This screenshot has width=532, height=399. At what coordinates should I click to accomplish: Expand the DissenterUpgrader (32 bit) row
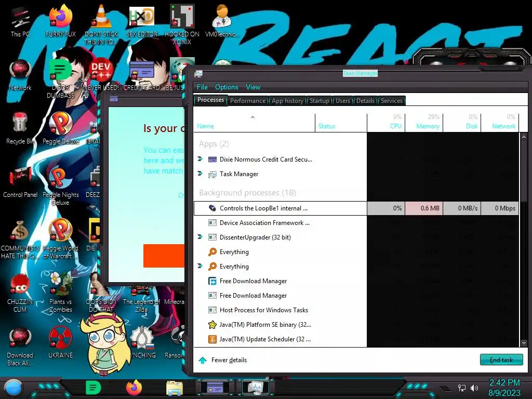click(x=200, y=237)
